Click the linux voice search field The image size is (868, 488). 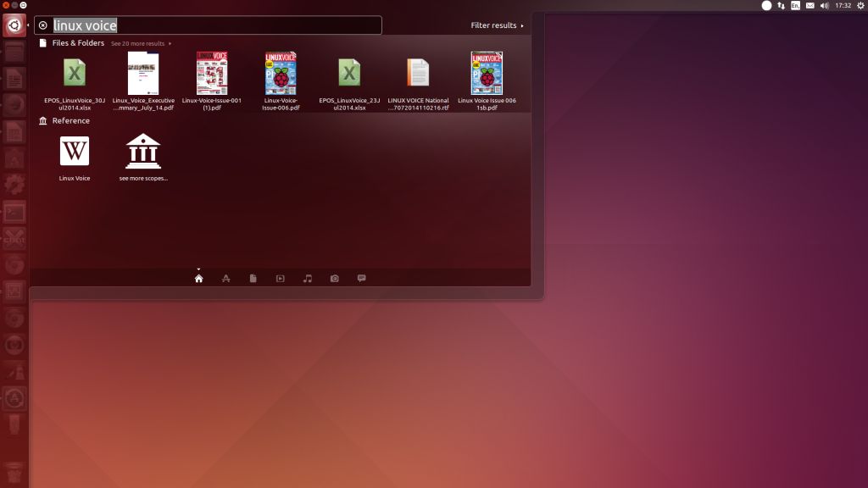point(209,25)
